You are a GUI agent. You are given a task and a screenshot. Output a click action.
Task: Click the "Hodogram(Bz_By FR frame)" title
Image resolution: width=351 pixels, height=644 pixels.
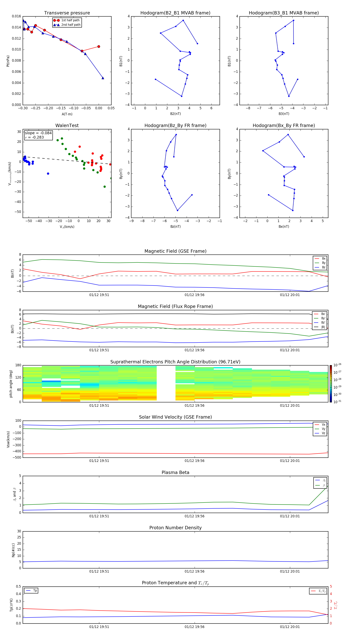pos(175,125)
